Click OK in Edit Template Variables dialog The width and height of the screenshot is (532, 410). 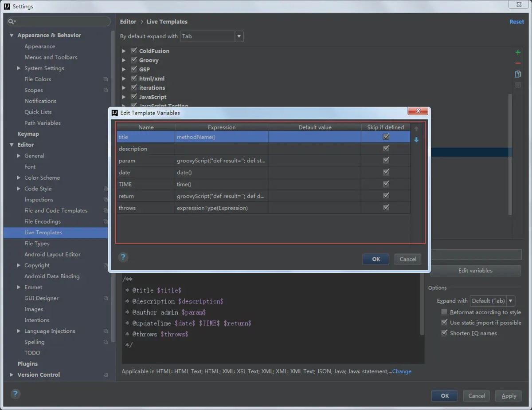376,259
